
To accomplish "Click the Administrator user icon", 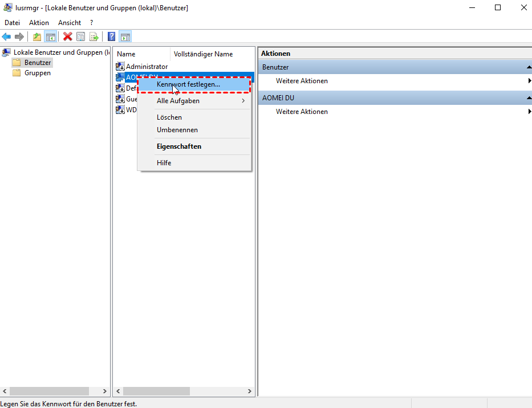I will pyautogui.click(x=120, y=67).
